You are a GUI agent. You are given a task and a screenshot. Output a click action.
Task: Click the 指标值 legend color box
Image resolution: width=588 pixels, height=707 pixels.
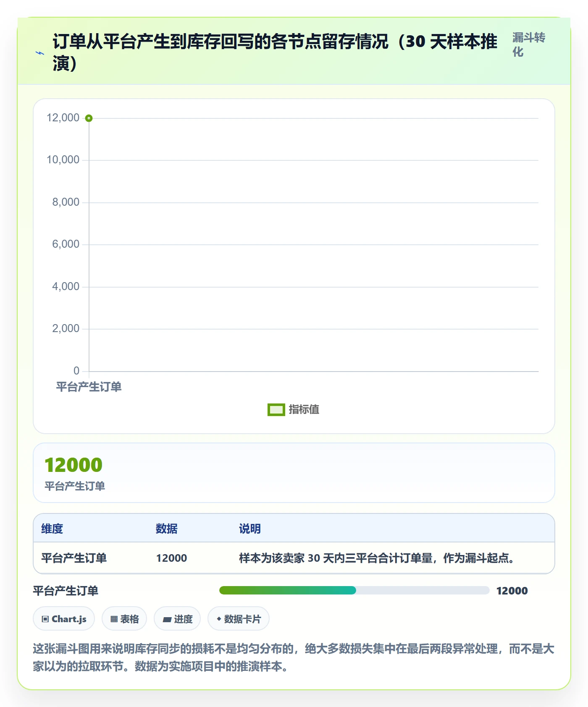coord(276,409)
